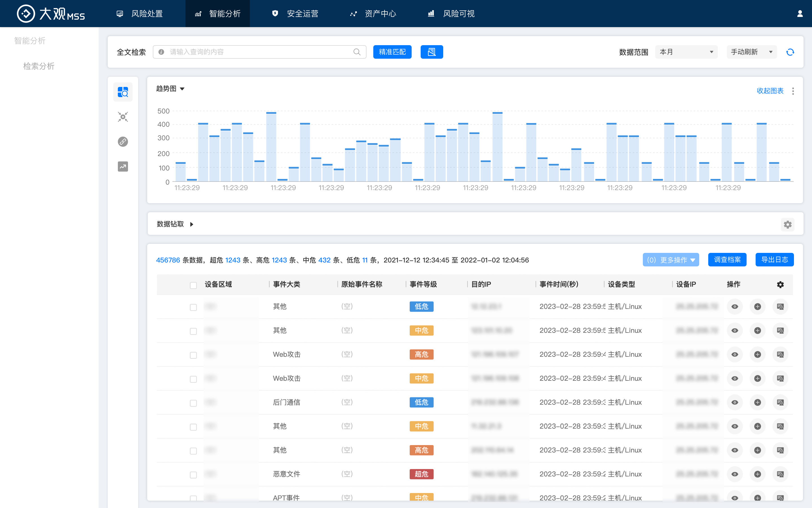Tick checkbox of 后门通信 row
The width and height of the screenshot is (812, 508).
click(x=193, y=403)
